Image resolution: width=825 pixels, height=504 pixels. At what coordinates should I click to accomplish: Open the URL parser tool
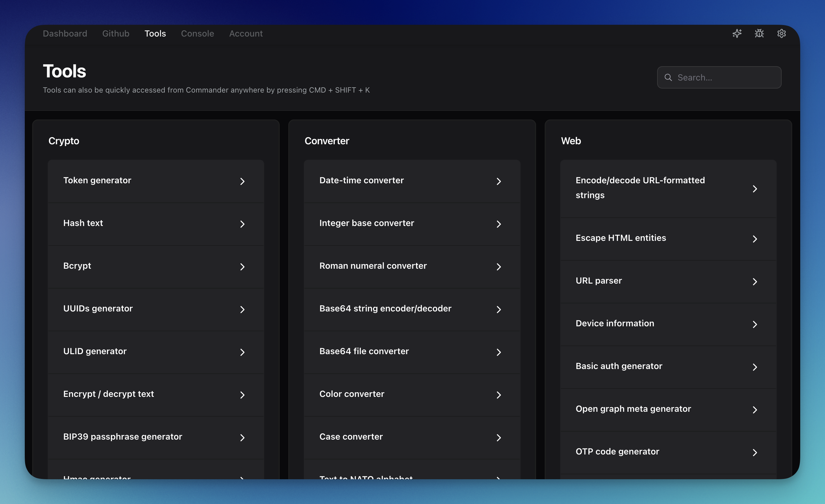point(668,281)
